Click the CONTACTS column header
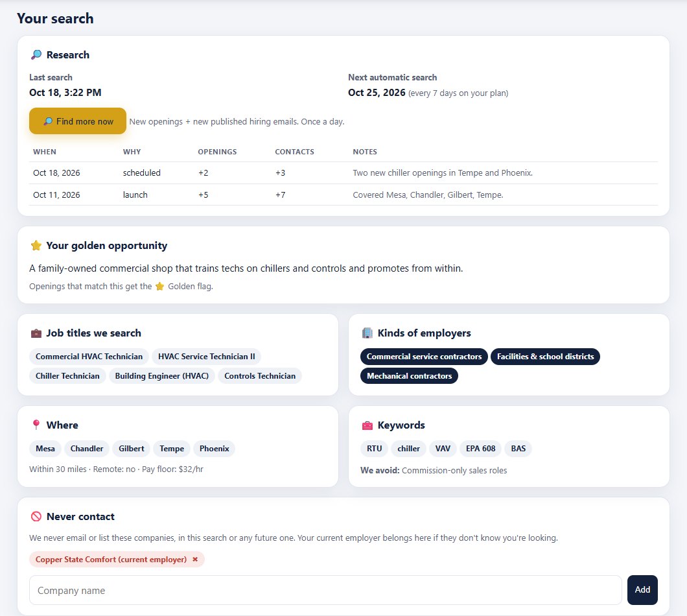The width and height of the screenshot is (687, 616). pos(294,152)
